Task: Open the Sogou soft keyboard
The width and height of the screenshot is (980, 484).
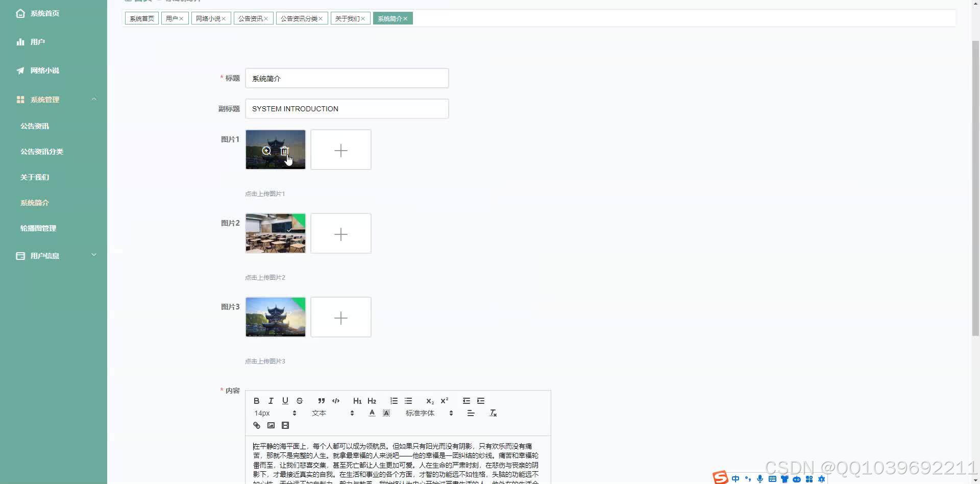Action: (x=772, y=479)
